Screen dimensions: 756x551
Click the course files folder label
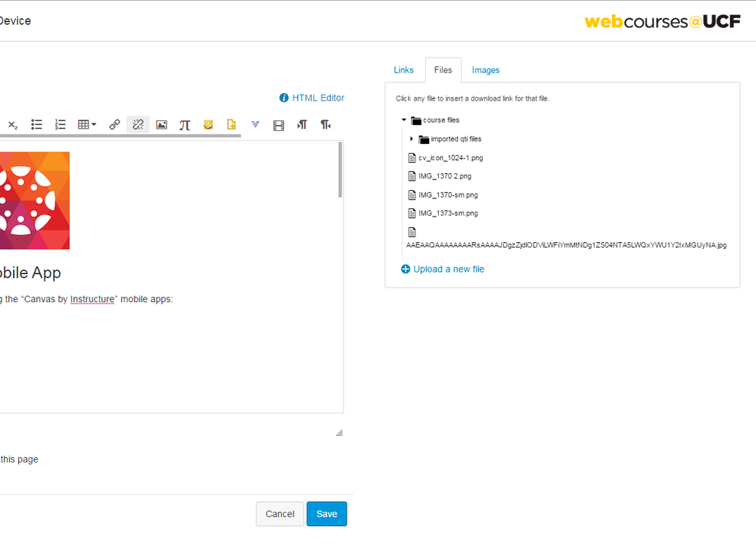click(x=440, y=120)
